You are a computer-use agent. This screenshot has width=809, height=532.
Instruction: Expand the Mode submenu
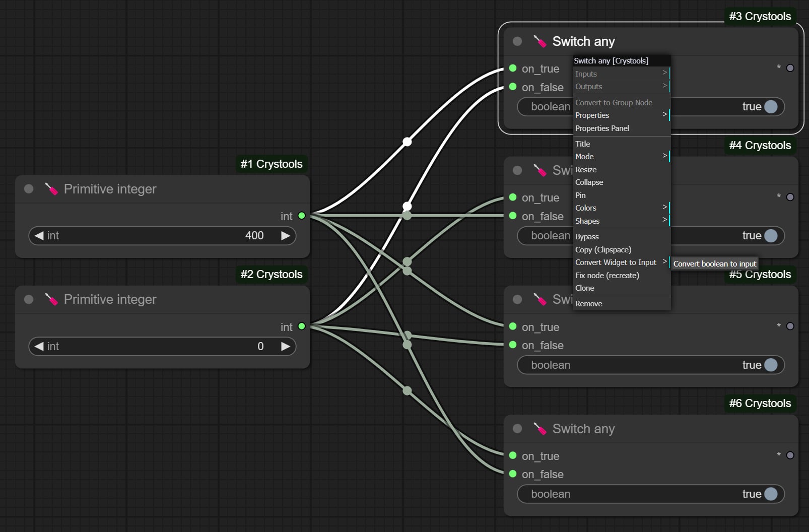pos(622,157)
